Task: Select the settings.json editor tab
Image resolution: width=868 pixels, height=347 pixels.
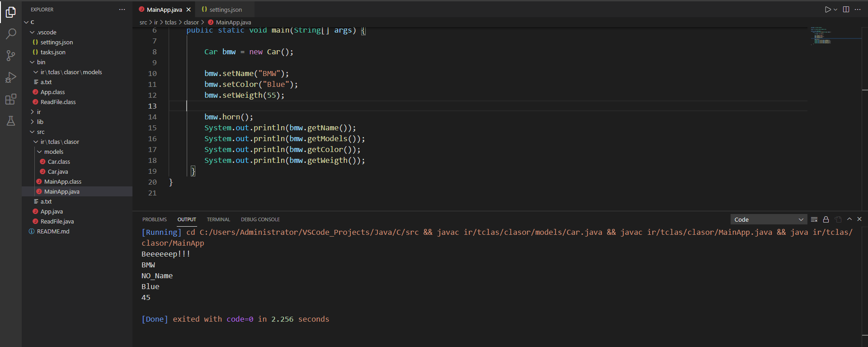Action: point(225,10)
